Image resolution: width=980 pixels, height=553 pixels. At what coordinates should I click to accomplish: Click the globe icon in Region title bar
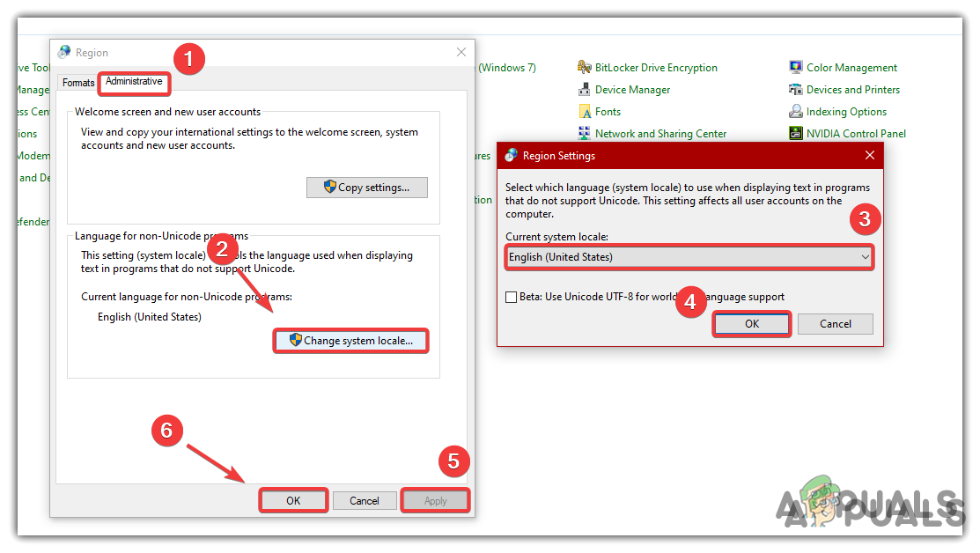click(63, 53)
